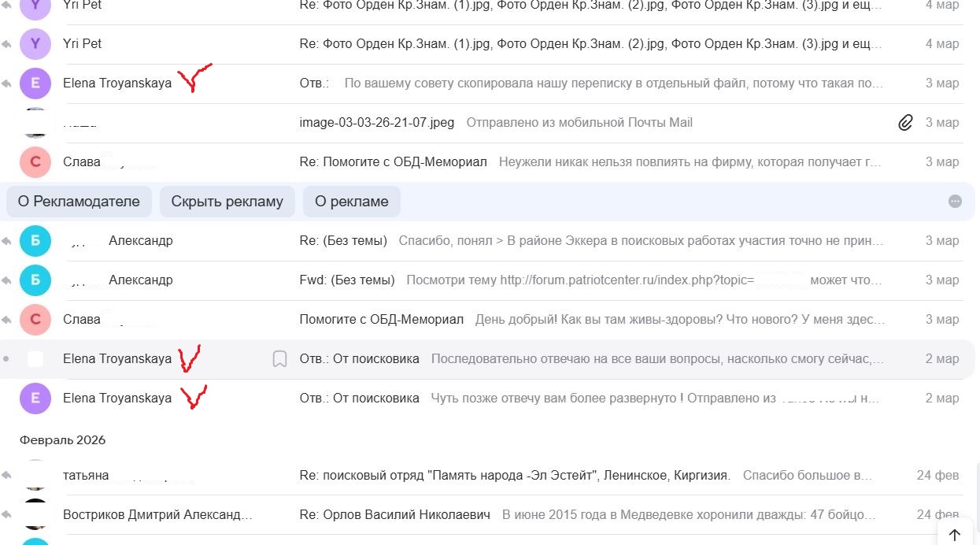
Task: Click the blue Б avatar on the 'Re: (Без темы)' email
Action: (x=35, y=241)
